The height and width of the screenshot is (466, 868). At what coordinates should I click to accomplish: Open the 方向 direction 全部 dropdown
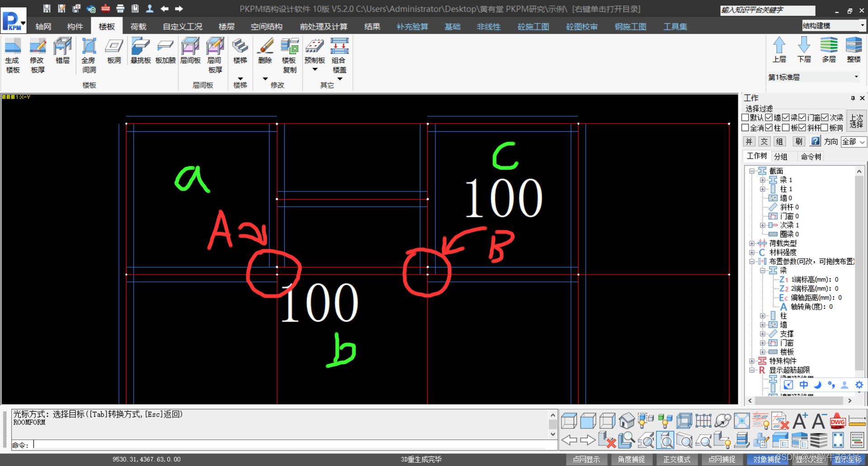pyautogui.click(x=854, y=142)
